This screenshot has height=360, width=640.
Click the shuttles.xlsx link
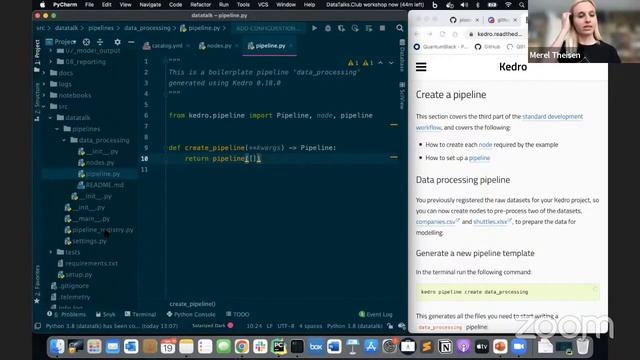(x=492, y=222)
